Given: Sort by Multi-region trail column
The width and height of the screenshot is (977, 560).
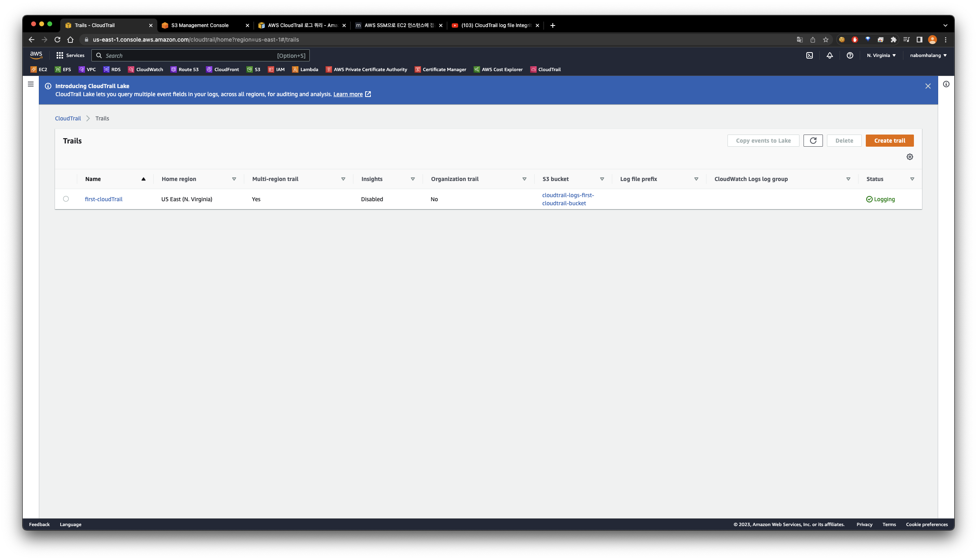Looking at the screenshot, I should (x=298, y=179).
